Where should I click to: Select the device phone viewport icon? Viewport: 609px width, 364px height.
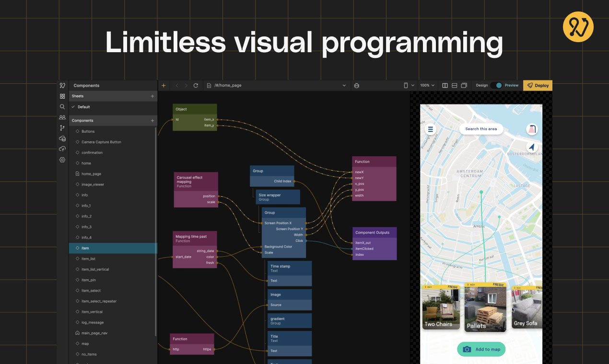[x=406, y=85]
